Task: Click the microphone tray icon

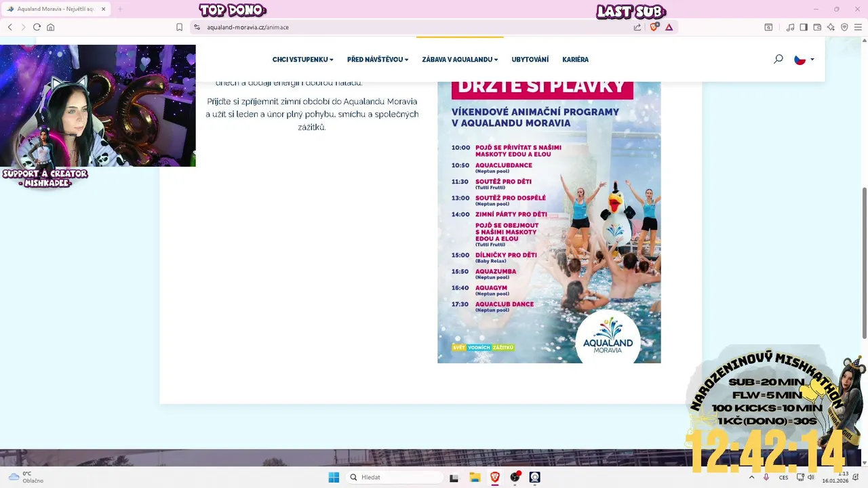Action: tap(766, 477)
